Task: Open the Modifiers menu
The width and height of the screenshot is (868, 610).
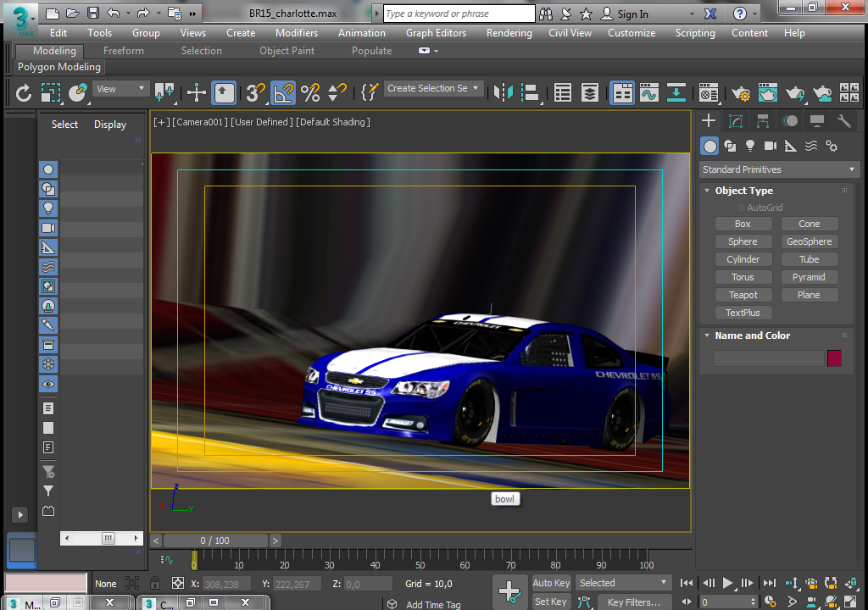Action: coord(297,33)
